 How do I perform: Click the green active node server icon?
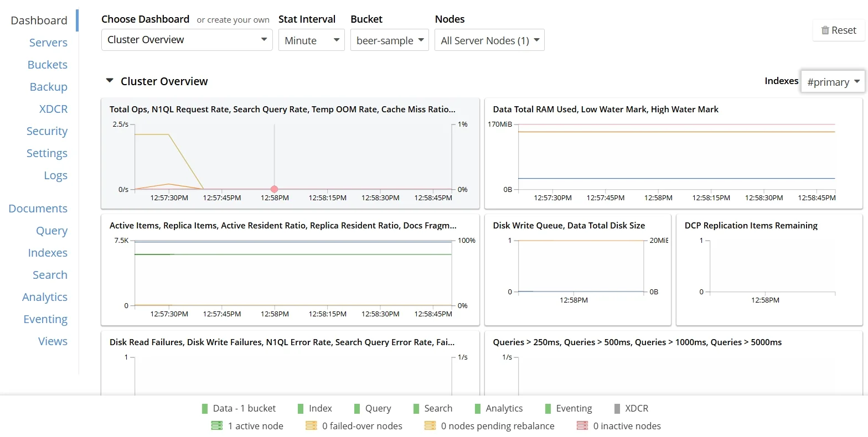tap(217, 426)
